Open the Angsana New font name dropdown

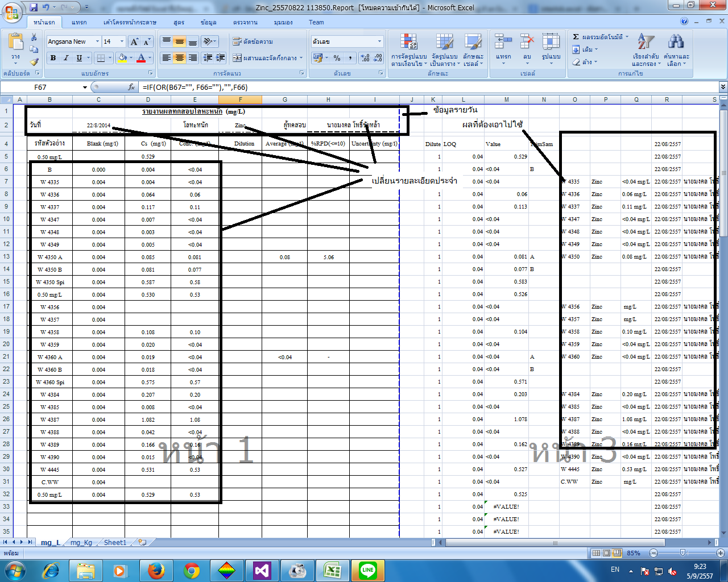[97, 41]
